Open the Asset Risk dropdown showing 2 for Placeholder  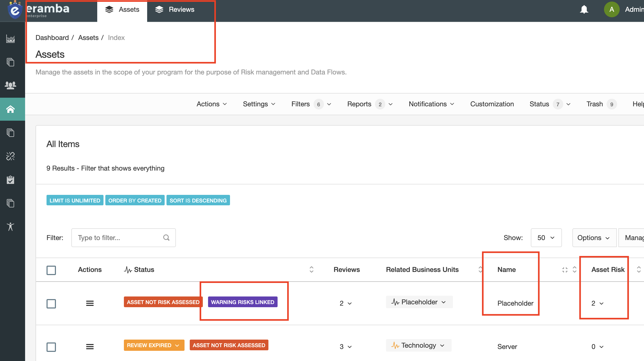tap(597, 303)
